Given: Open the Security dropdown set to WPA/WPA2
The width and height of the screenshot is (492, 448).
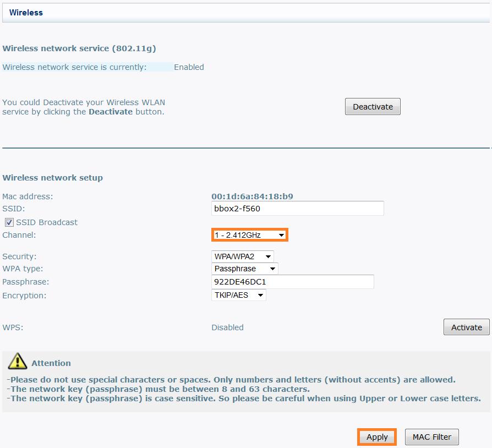Looking at the screenshot, I should click(243, 256).
